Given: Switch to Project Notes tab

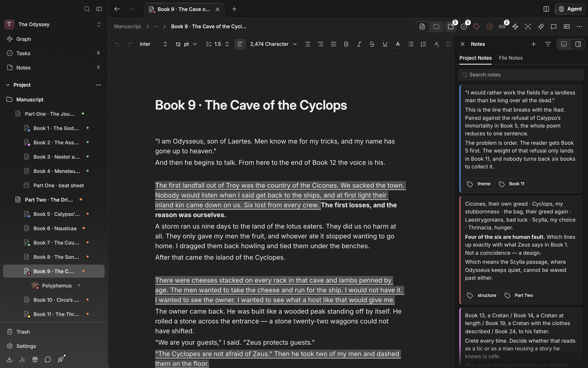Looking at the screenshot, I should coord(476,58).
